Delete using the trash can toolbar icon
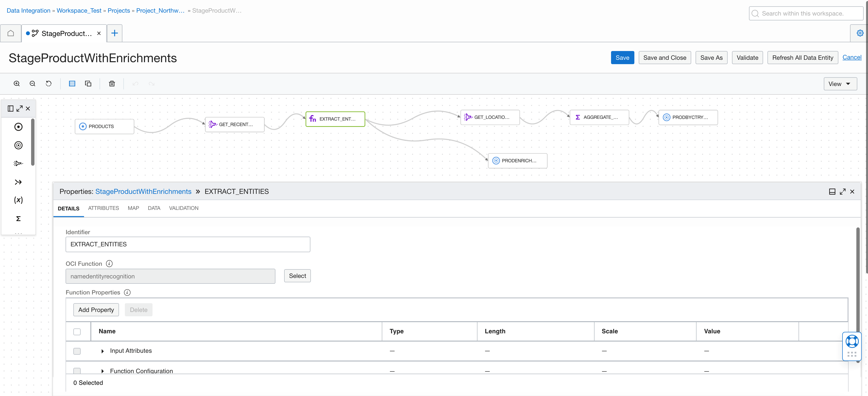The height and width of the screenshot is (396, 868). tap(112, 83)
